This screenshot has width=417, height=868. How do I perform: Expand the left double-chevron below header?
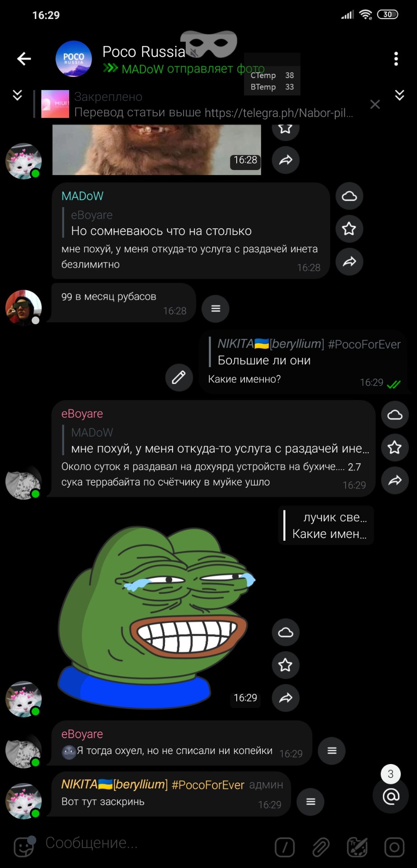(17, 95)
